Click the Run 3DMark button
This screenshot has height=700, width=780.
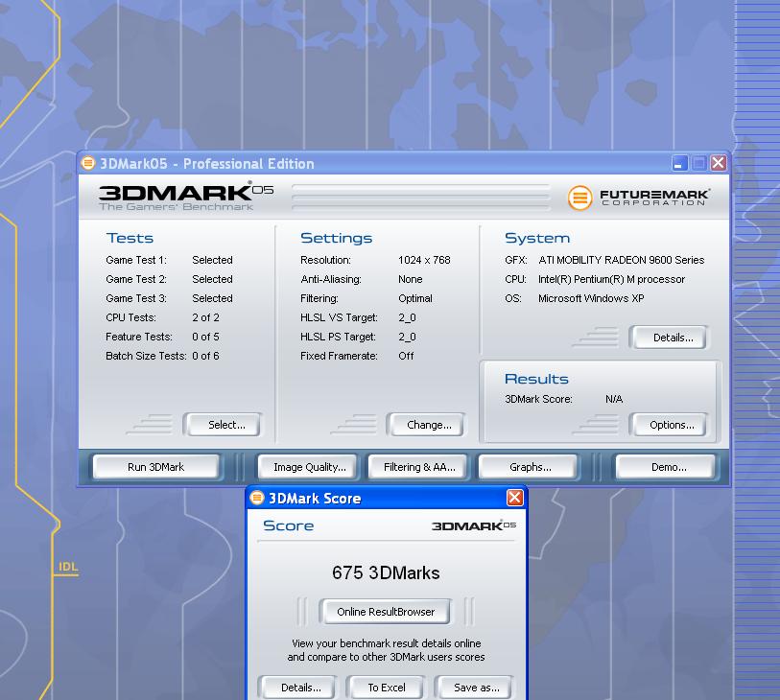[155, 467]
